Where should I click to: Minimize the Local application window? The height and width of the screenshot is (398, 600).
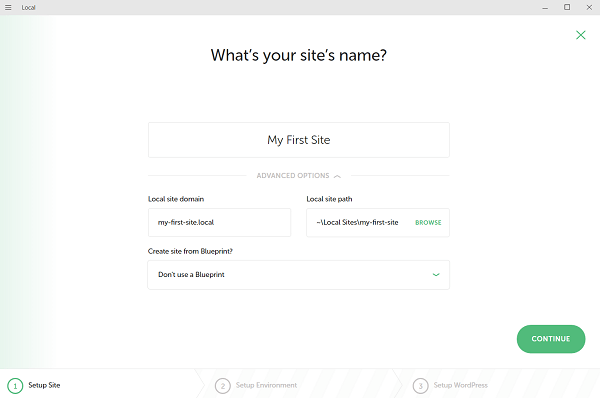(x=545, y=8)
